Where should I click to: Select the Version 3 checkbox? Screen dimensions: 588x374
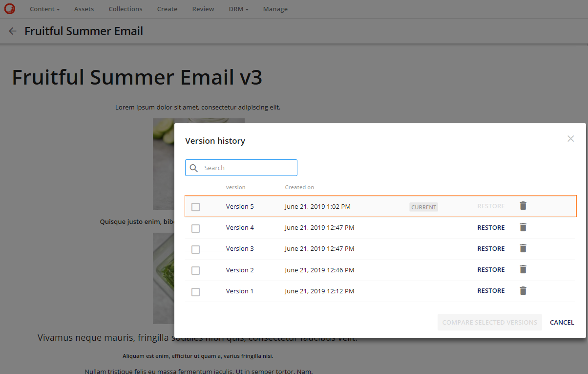click(x=196, y=249)
